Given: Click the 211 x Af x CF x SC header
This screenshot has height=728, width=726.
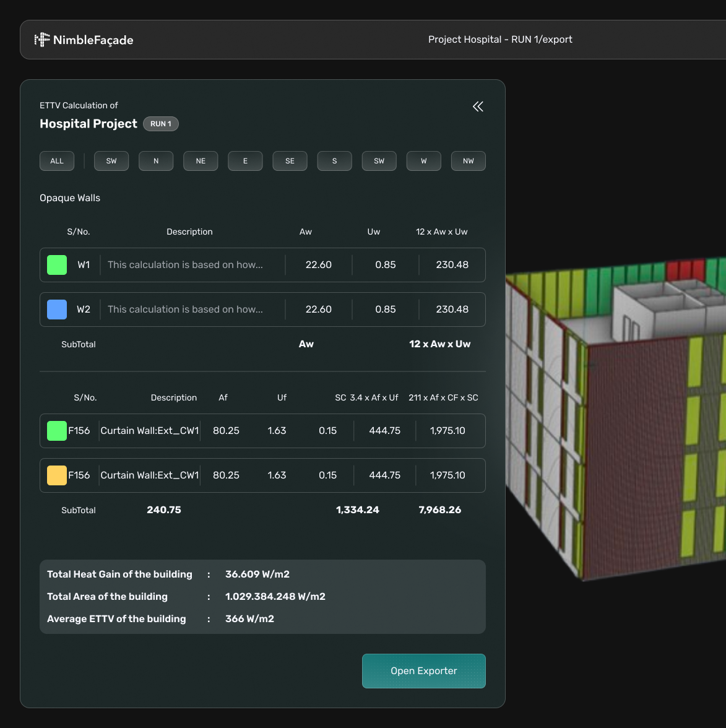Looking at the screenshot, I should (x=443, y=397).
